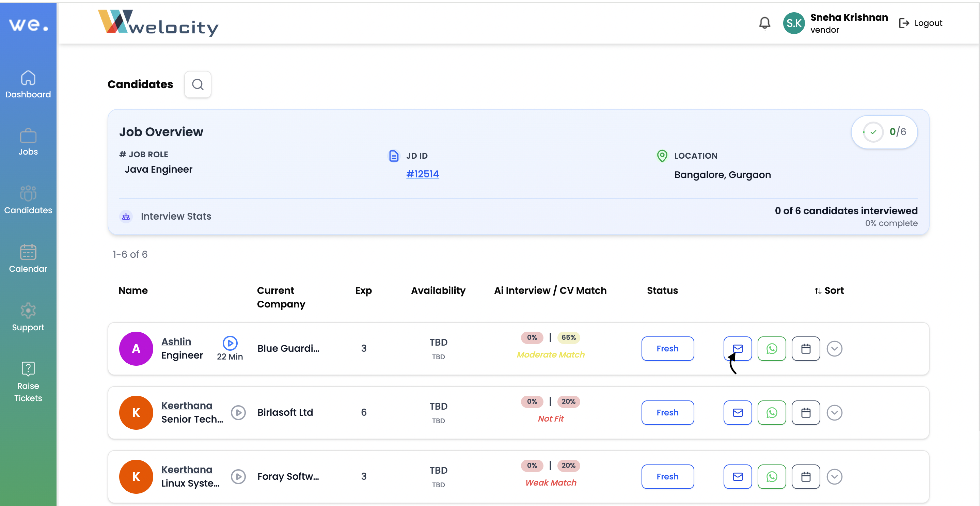Send email to Ashlin via envelope icon

(x=737, y=348)
